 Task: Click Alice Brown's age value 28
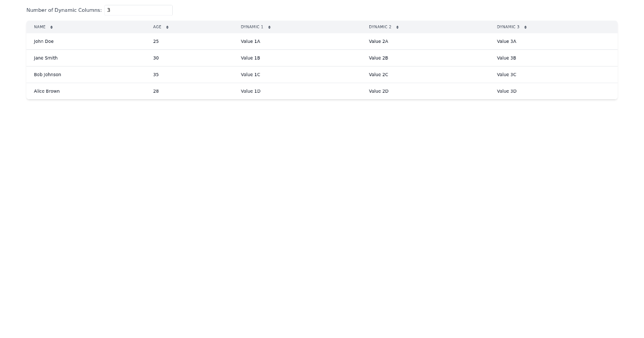tap(156, 91)
